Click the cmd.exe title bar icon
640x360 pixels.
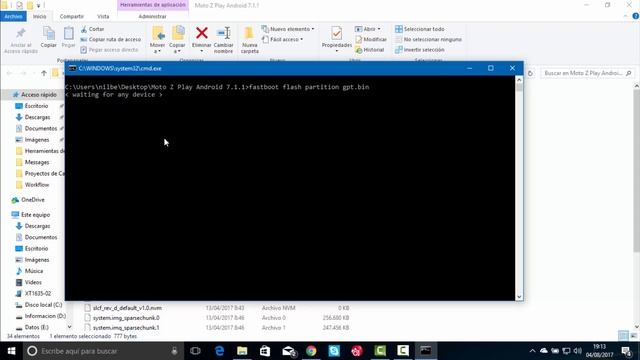click(x=73, y=68)
